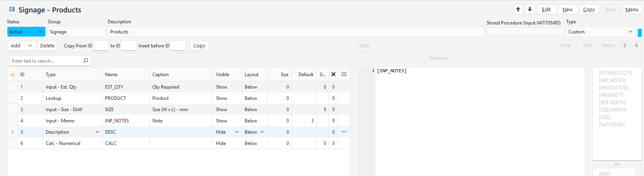644x176 pixels.
Task: Click the move down arrow next to Edit
Action: tap(530, 9)
